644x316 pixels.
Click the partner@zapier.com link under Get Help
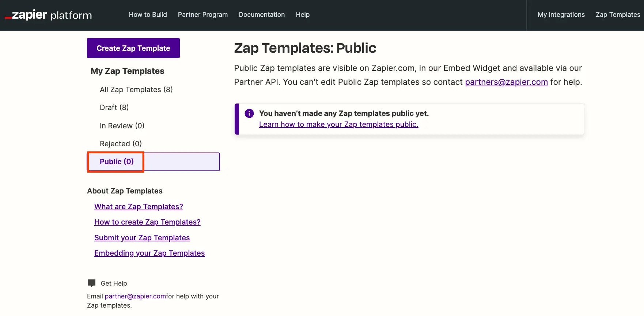[x=135, y=296]
